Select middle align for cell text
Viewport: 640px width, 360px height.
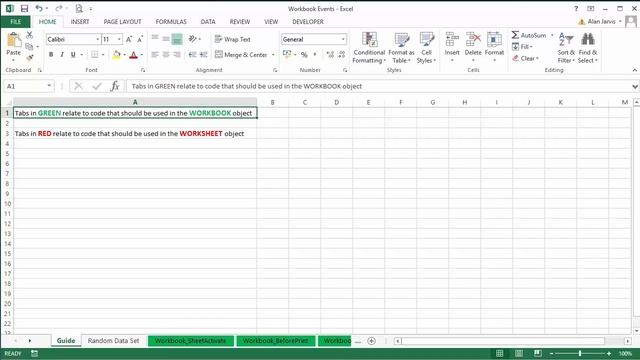[166, 39]
